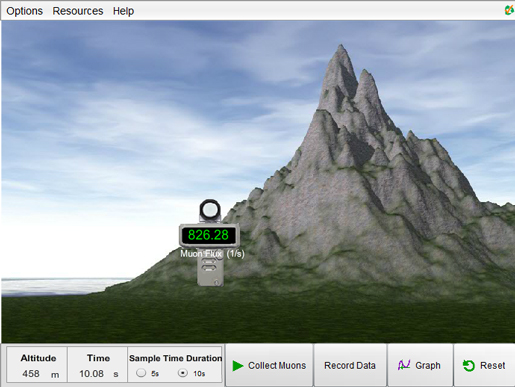
Task: Reset the simulation with the Reset button
Action: click(484, 365)
